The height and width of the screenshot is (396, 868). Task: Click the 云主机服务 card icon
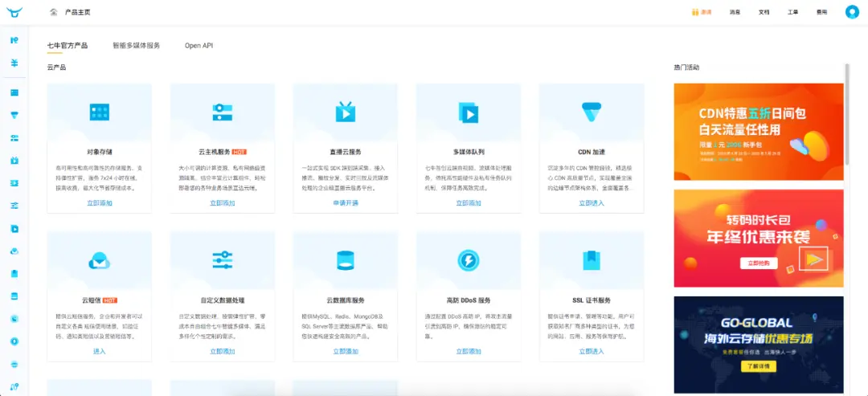point(222,112)
